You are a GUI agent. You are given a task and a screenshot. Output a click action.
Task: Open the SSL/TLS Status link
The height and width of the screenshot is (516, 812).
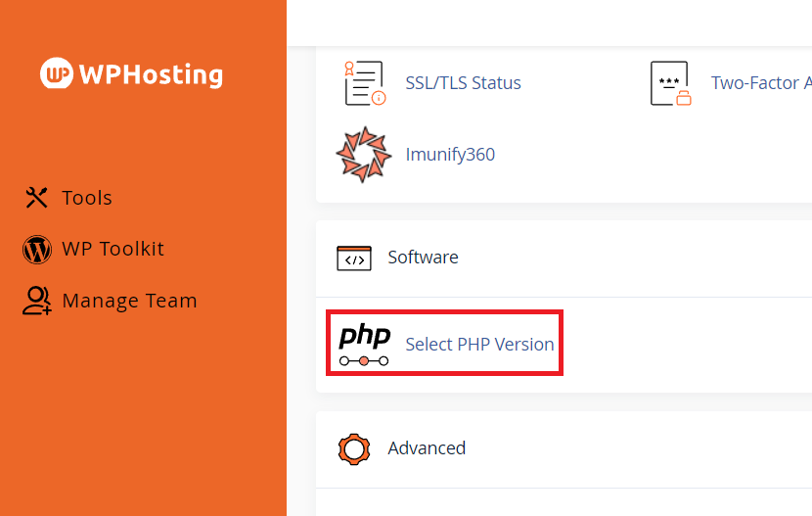click(x=463, y=83)
